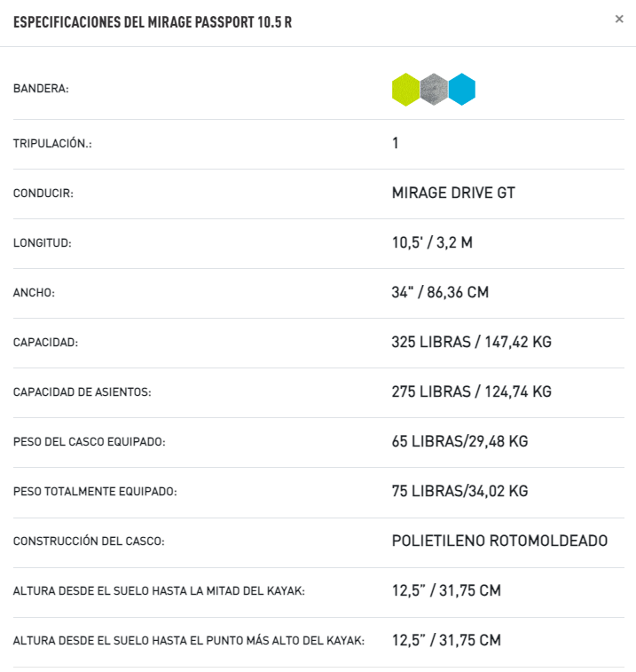Click the Especificaciones del Mirage Passport heading
This screenshot has height=672, width=636.
pyautogui.click(x=153, y=22)
